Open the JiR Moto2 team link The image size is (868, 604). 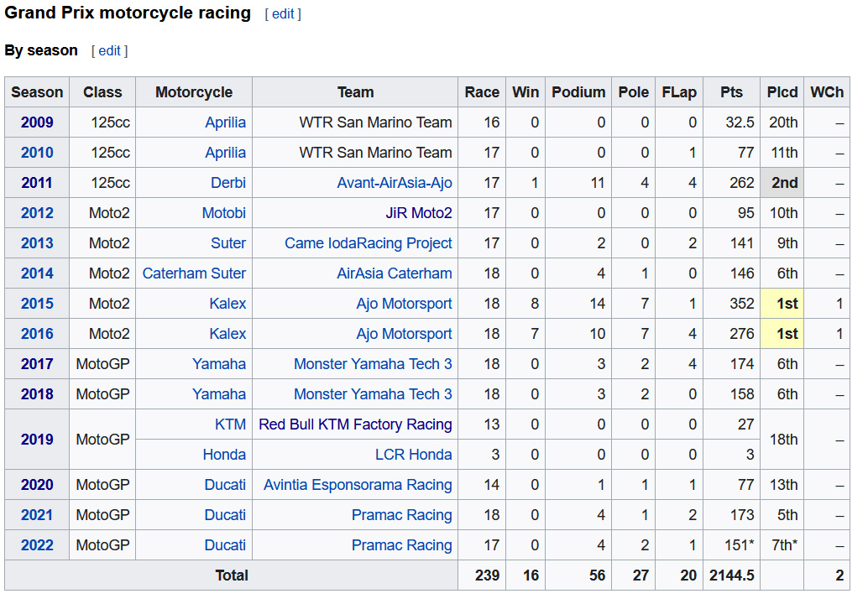[x=419, y=213]
